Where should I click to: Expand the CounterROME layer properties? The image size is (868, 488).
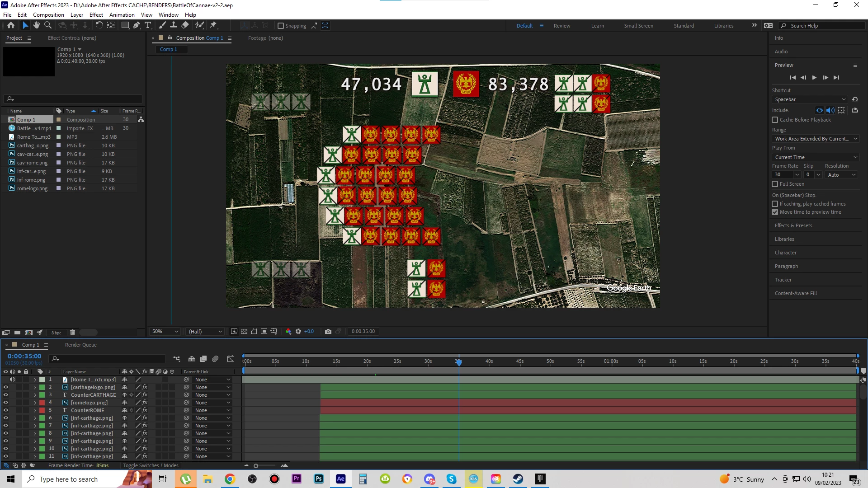point(35,410)
